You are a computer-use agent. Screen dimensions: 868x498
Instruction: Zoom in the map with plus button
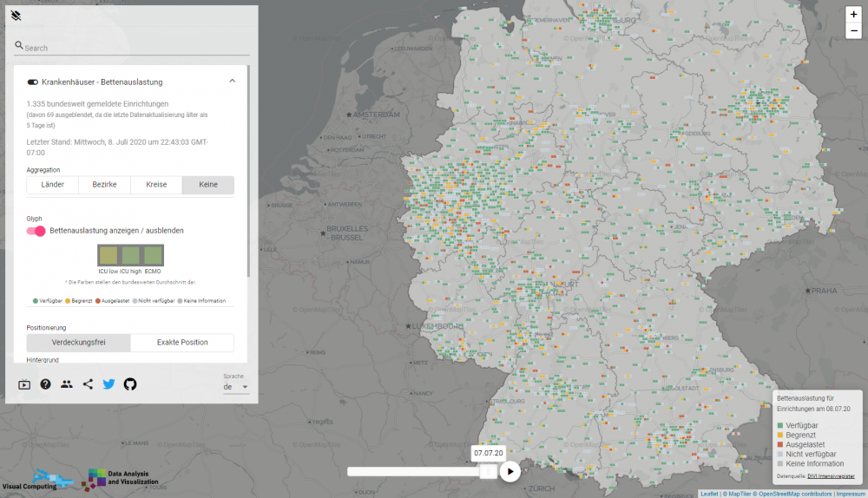(853, 15)
